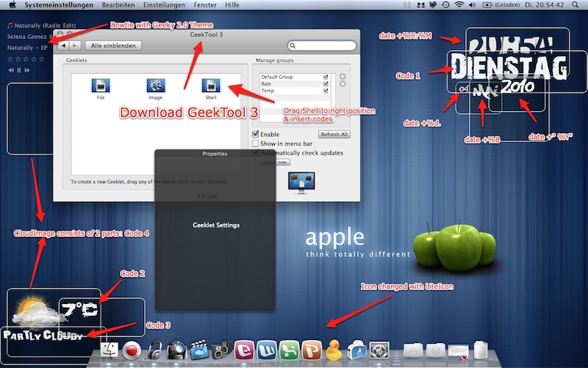This screenshot has width=588, height=368.
Task: Set the Bowtie star rating
Action: (x=26, y=59)
